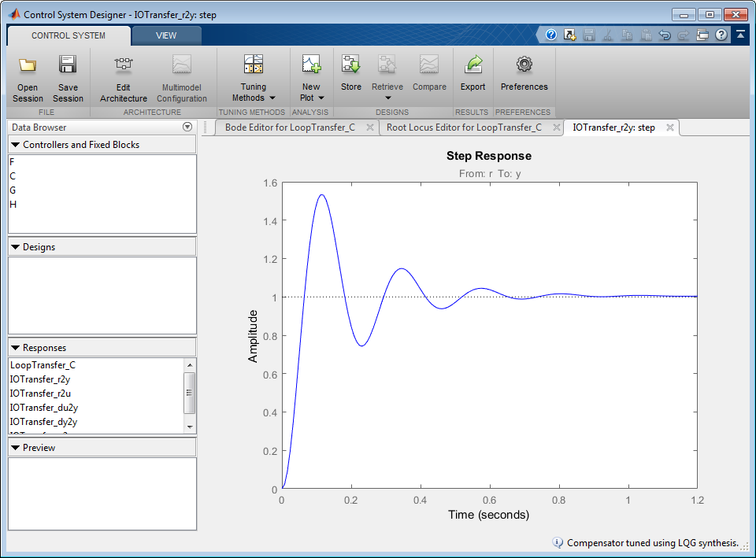Viewport: 756px width, 558px height.
Task: Click status message about LQG synthesis
Action: (x=653, y=542)
